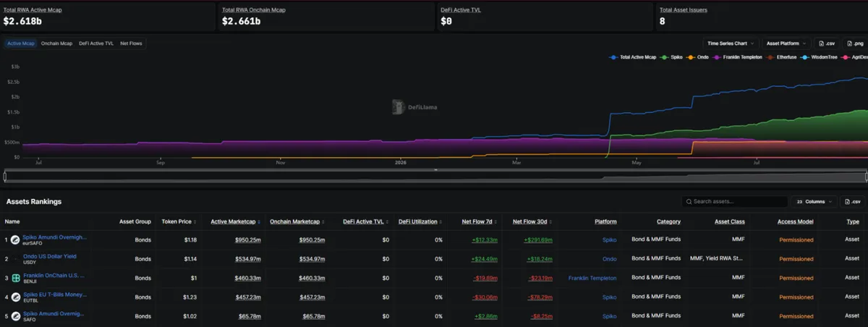This screenshot has width=868, height=327.
Task: Export the Assets Rankings table as .csv
Action: point(852,201)
